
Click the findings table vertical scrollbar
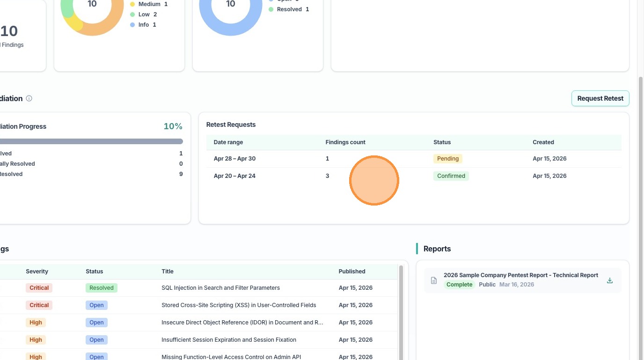401,309
